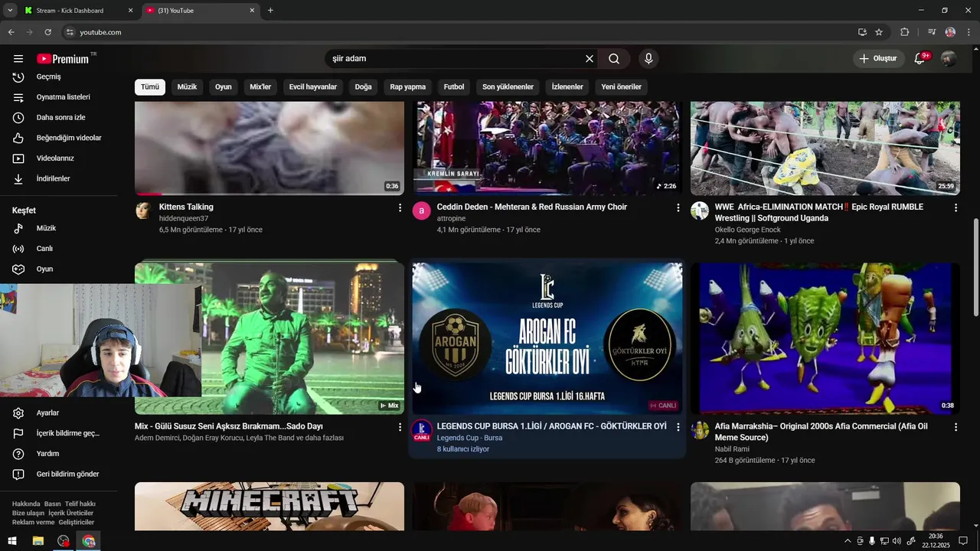Play Arogan FC Göktürkler OYI live thumbnail
This screenshot has height=551, width=980.
547,338
